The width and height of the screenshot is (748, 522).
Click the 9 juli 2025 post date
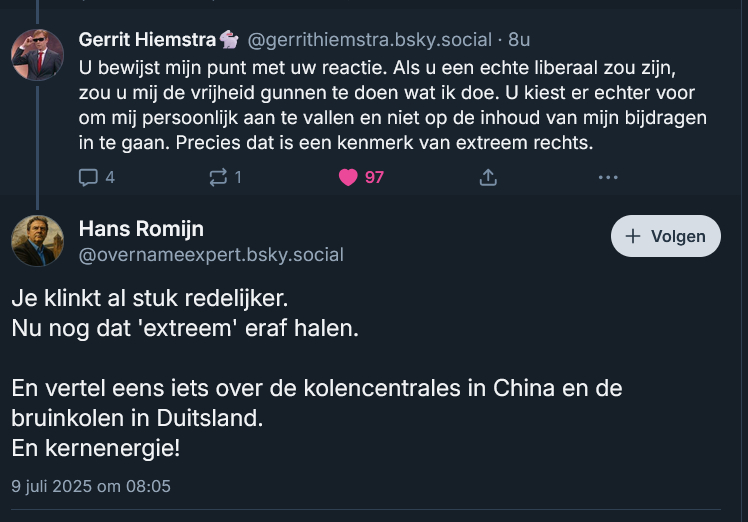point(91,486)
